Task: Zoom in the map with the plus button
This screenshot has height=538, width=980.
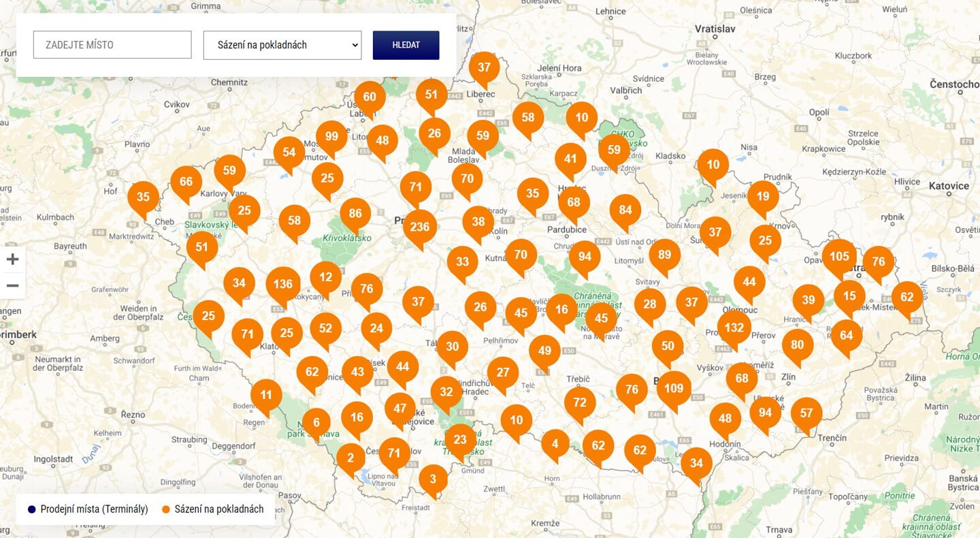Action: pyautogui.click(x=12, y=259)
